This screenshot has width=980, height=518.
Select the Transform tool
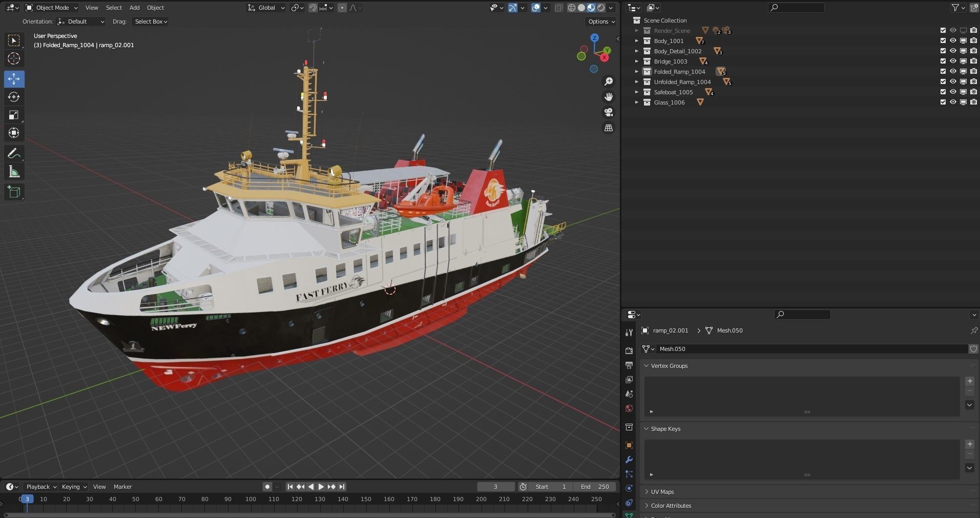[14, 133]
